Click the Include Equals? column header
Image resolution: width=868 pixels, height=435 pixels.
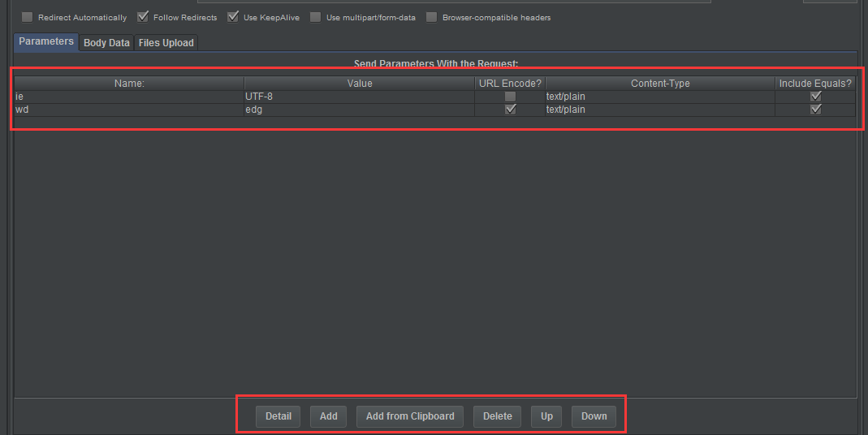point(815,84)
